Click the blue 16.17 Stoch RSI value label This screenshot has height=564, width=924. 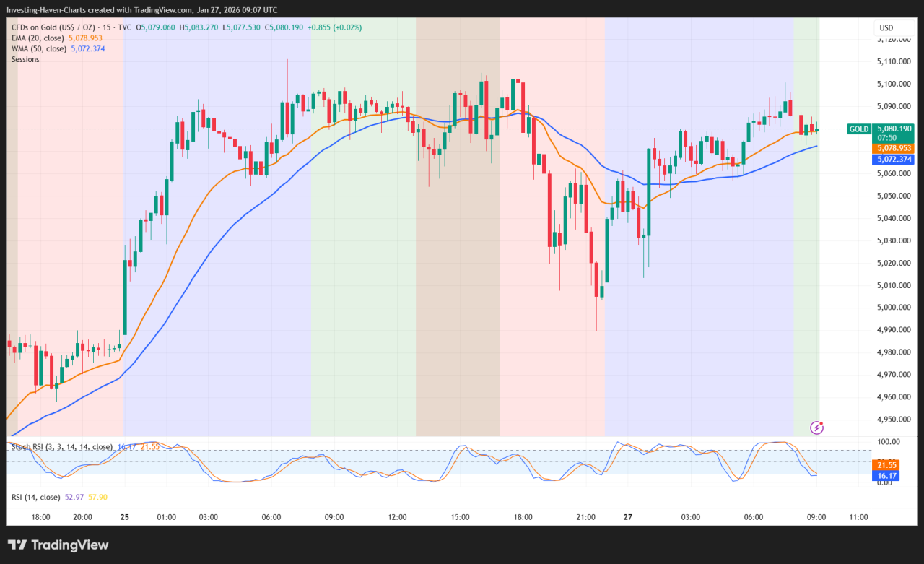point(886,475)
